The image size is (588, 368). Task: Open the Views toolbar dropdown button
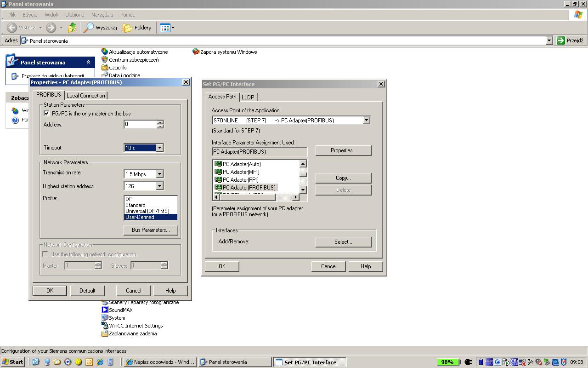coord(167,28)
